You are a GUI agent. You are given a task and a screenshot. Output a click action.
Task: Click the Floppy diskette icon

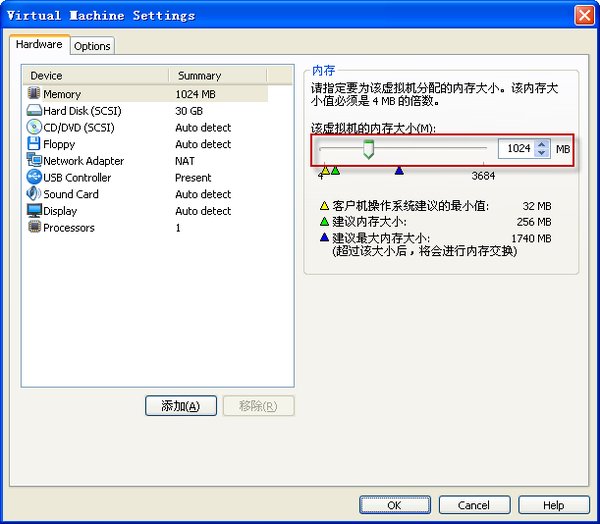[x=34, y=144]
